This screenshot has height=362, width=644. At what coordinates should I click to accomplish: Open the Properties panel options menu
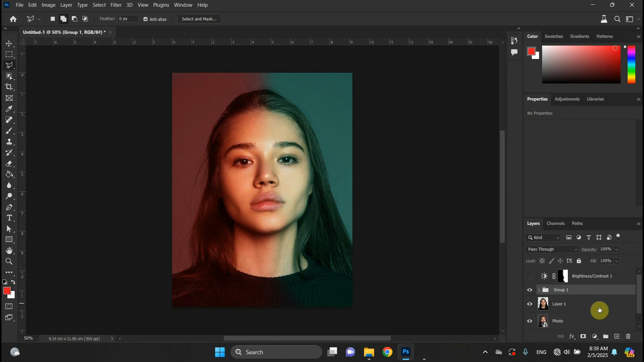(638, 99)
